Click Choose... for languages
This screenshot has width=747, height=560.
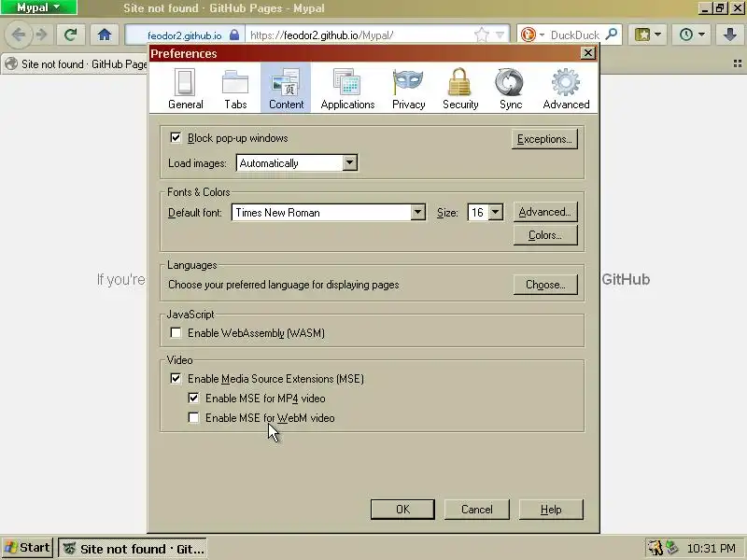tap(545, 285)
